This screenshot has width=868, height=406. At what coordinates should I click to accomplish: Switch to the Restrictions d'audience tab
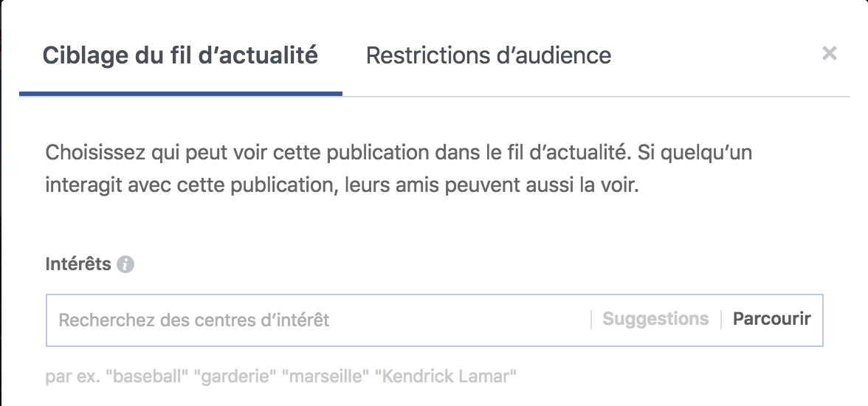pos(488,55)
